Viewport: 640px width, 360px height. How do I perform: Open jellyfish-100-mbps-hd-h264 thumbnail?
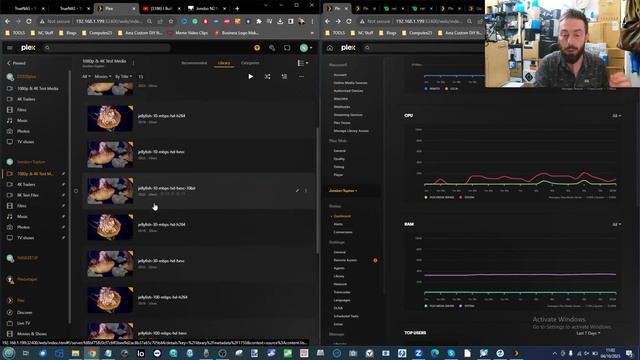pos(110,300)
